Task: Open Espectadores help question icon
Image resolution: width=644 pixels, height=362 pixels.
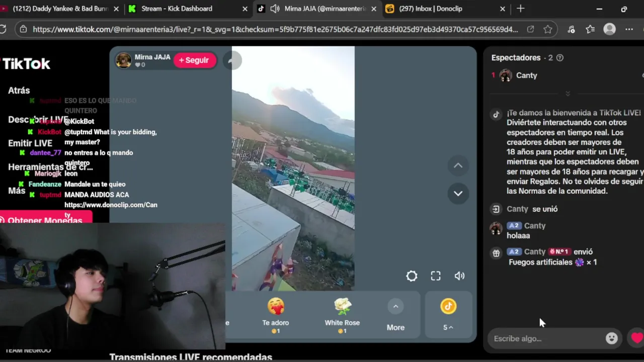Action: pos(560,58)
